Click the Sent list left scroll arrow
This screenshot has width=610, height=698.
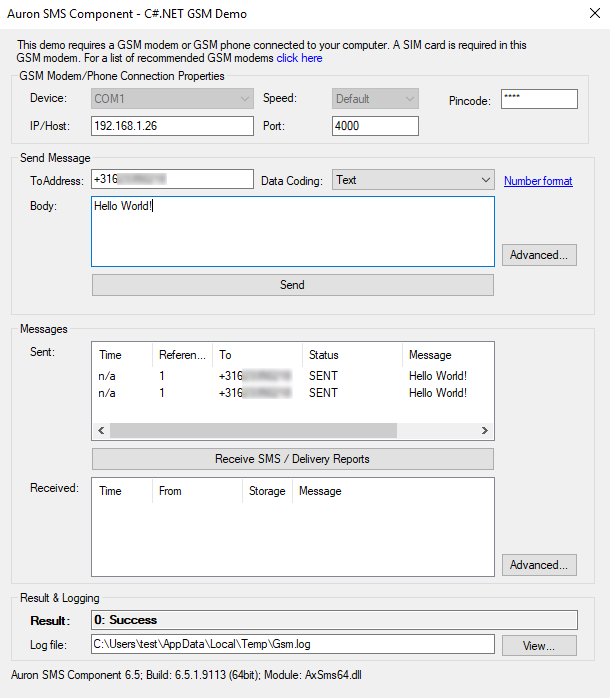coord(101,431)
